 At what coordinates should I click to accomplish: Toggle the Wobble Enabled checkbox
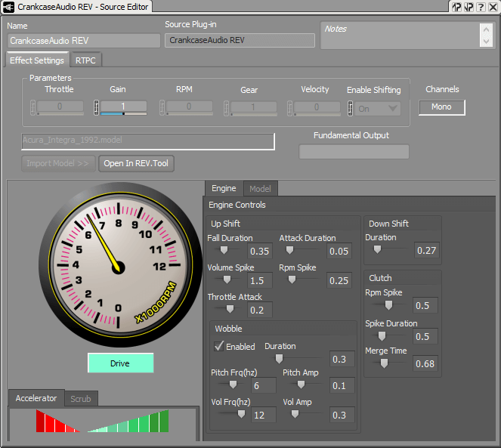click(219, 346)
